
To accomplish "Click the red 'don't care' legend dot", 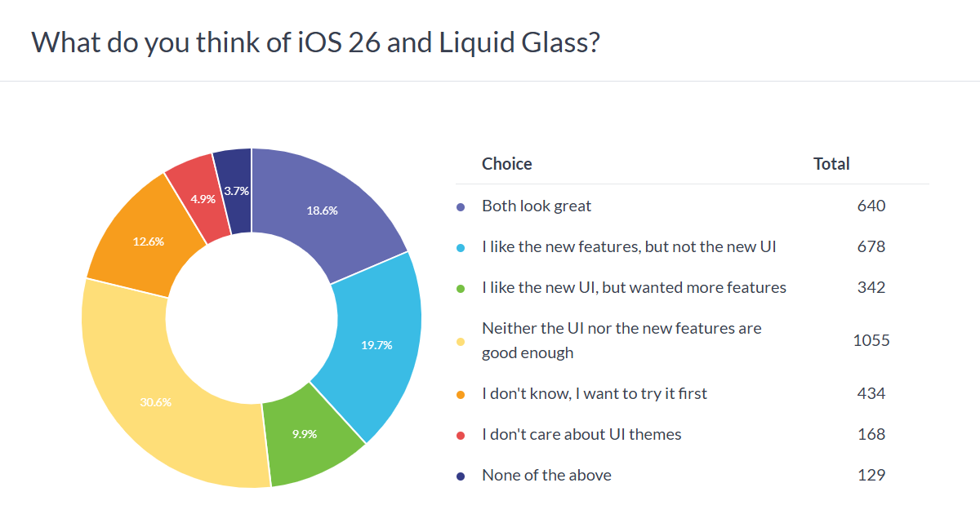I will 461,436.
